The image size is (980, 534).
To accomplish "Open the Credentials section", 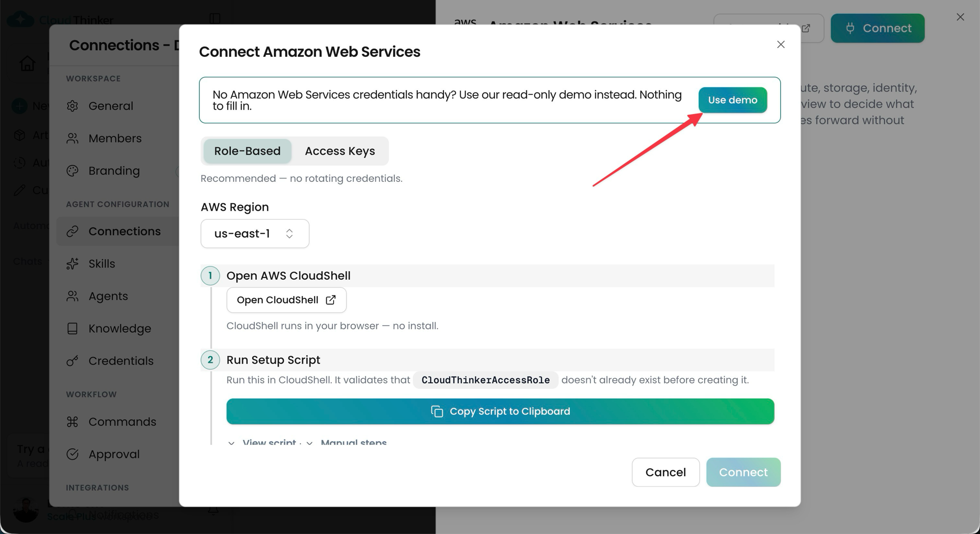I will click(121, 361).
